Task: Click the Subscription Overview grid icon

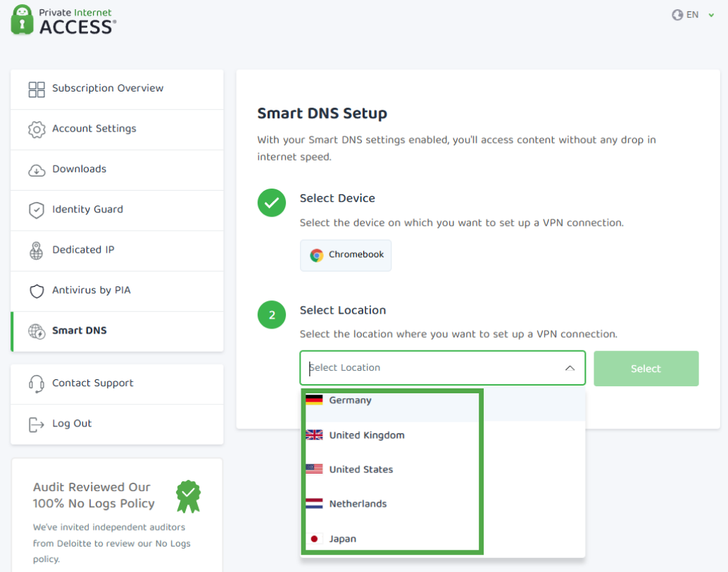Action: point(37,89)
